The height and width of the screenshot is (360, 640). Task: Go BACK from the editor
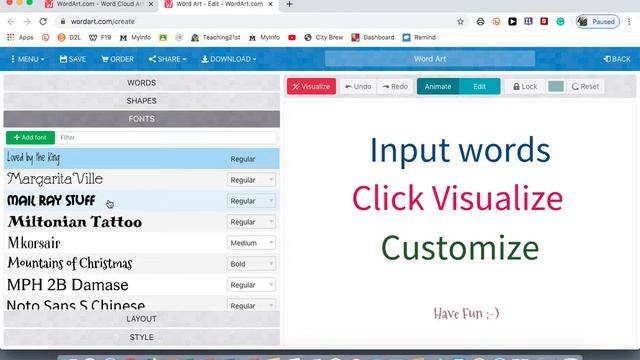click(617, 59)
